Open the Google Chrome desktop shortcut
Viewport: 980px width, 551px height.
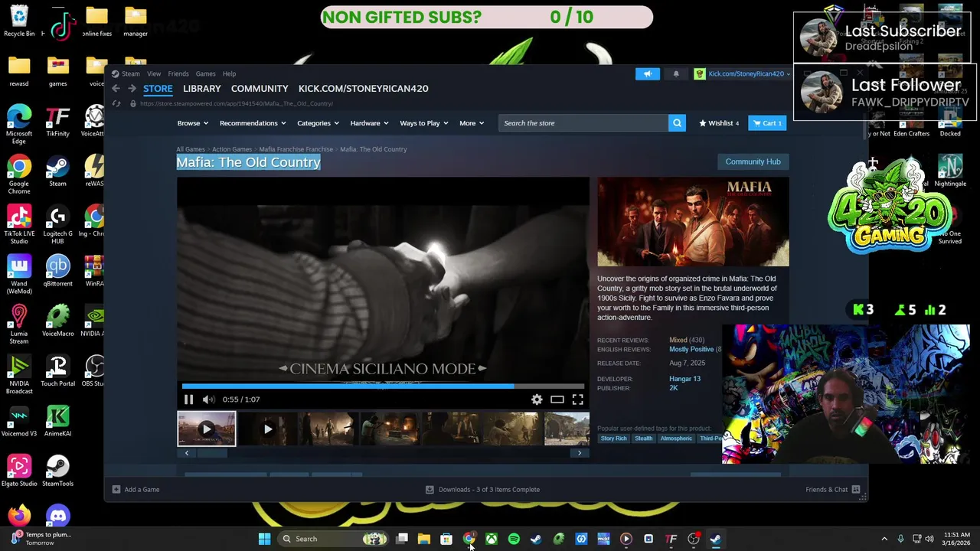coord(19,174)
